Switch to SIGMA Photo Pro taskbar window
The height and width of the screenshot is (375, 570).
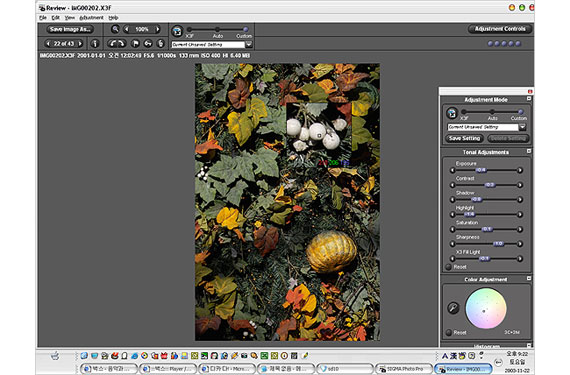(404, 369)
